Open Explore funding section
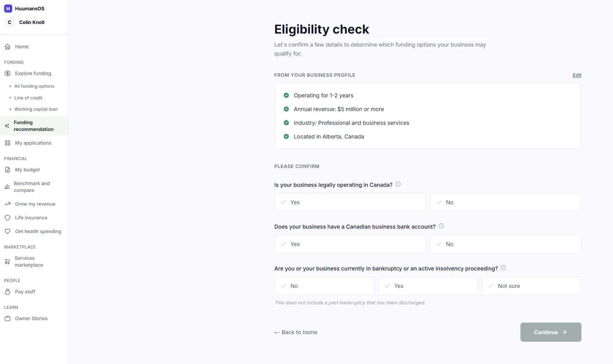This screenshot has height=364, width=613. 33,73
